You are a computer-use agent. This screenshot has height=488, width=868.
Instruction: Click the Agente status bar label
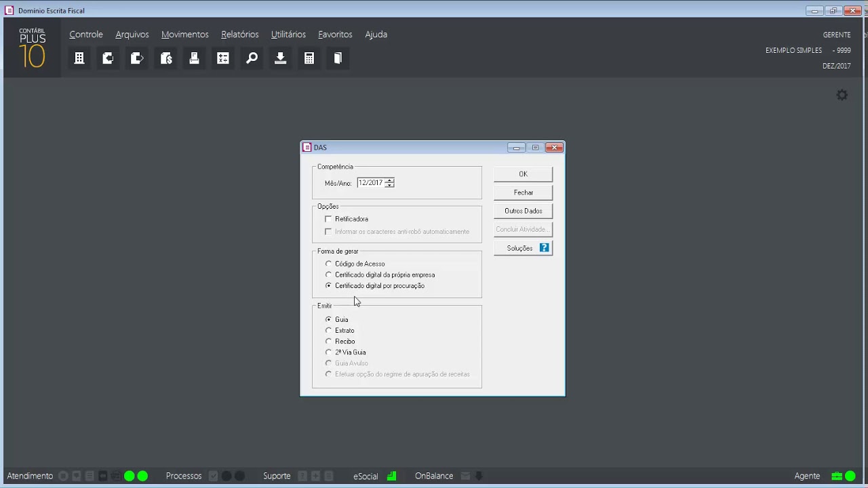click(x=807, y=476)
